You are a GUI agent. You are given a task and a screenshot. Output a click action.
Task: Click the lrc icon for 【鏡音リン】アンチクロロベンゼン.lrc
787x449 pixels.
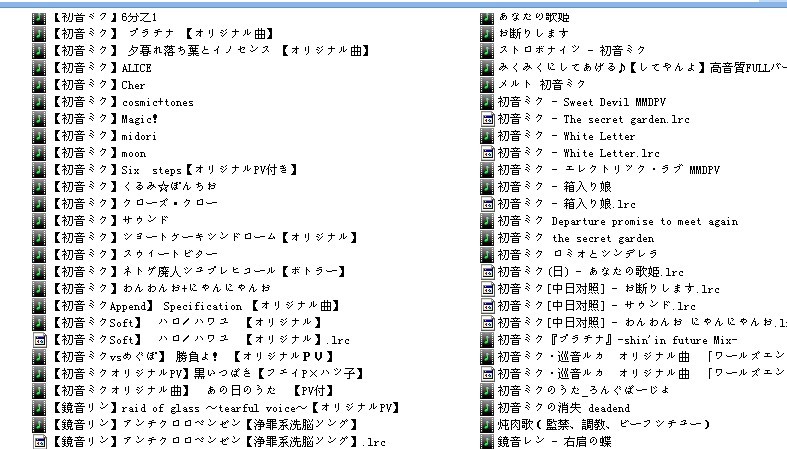(39, 441)
